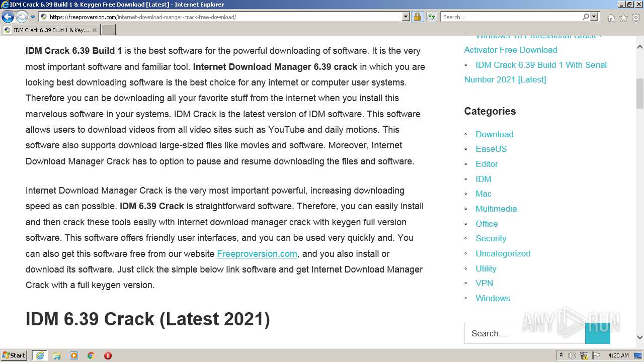
Task: Click the IDM 6.39 Crack (Latest 2021) heading
Action: (148, 319)
